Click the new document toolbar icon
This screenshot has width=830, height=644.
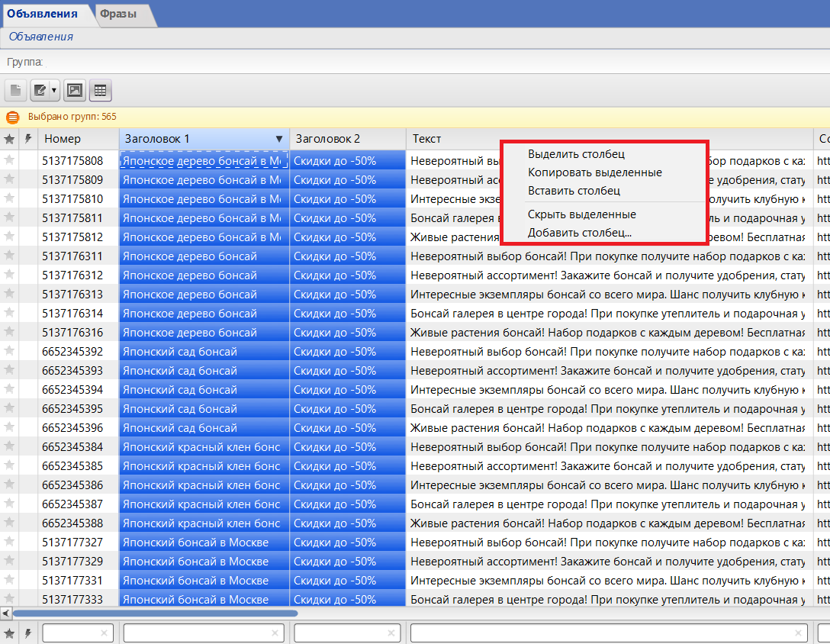tap(15, 91)
